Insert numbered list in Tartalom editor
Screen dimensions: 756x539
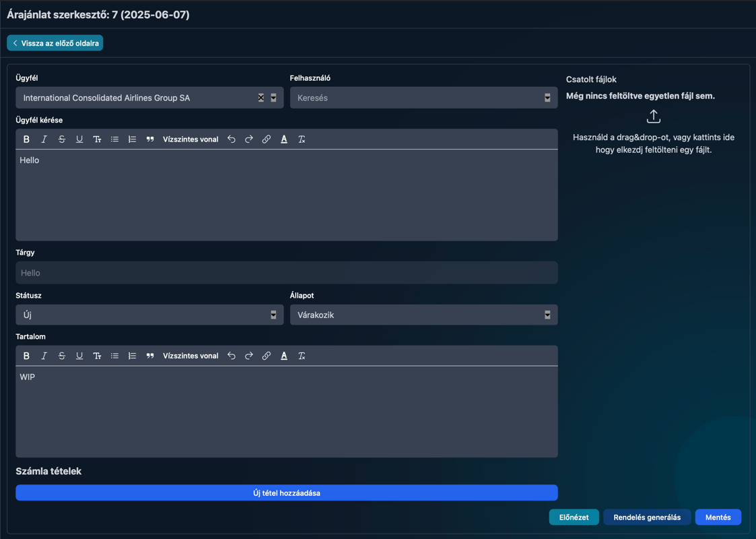133,356
